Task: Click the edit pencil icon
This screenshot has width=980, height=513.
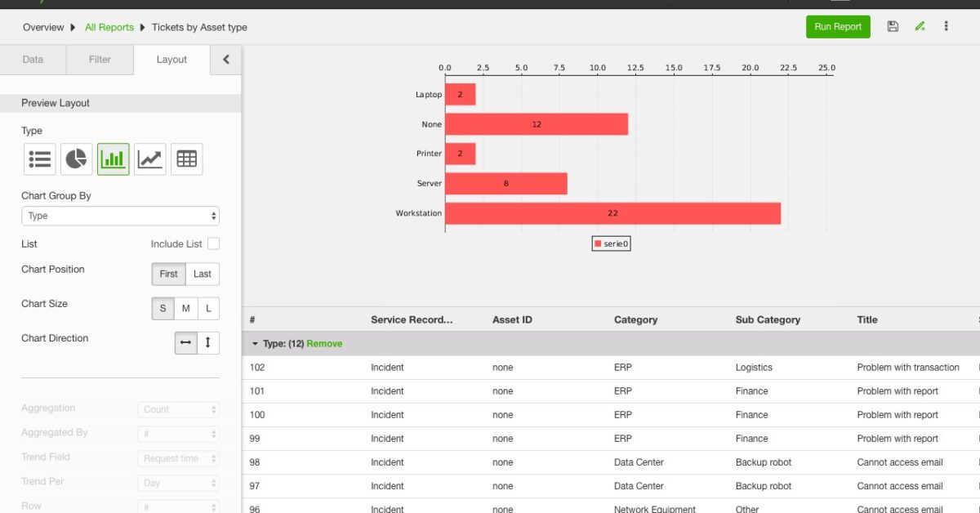Action: (x=919, y=26)
